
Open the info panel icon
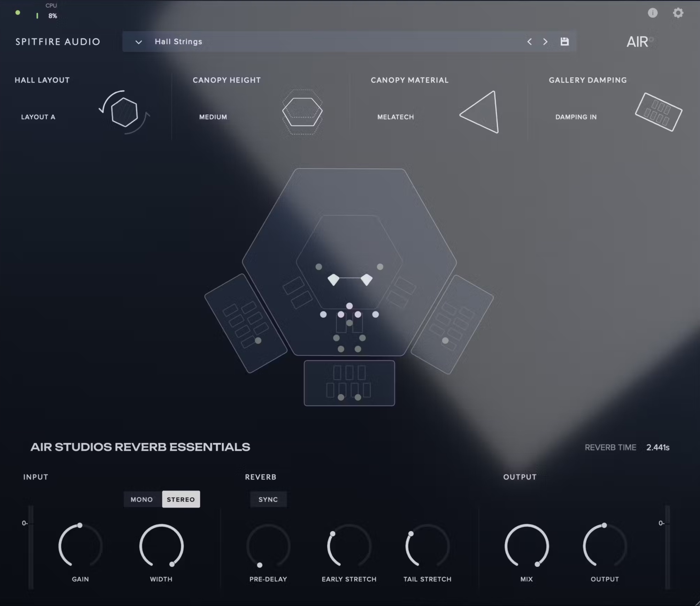pos(653,13)
